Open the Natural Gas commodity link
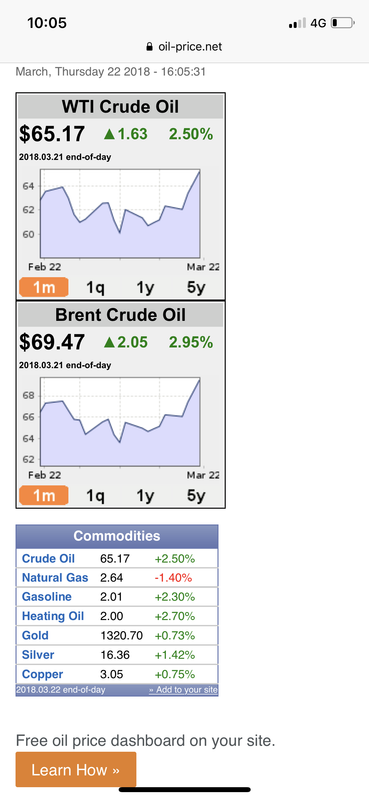This screenshot has width=369, height=800. (55, 578)
